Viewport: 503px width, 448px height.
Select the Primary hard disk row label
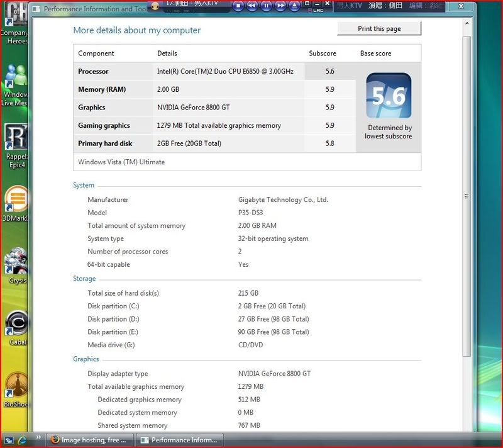105,143
